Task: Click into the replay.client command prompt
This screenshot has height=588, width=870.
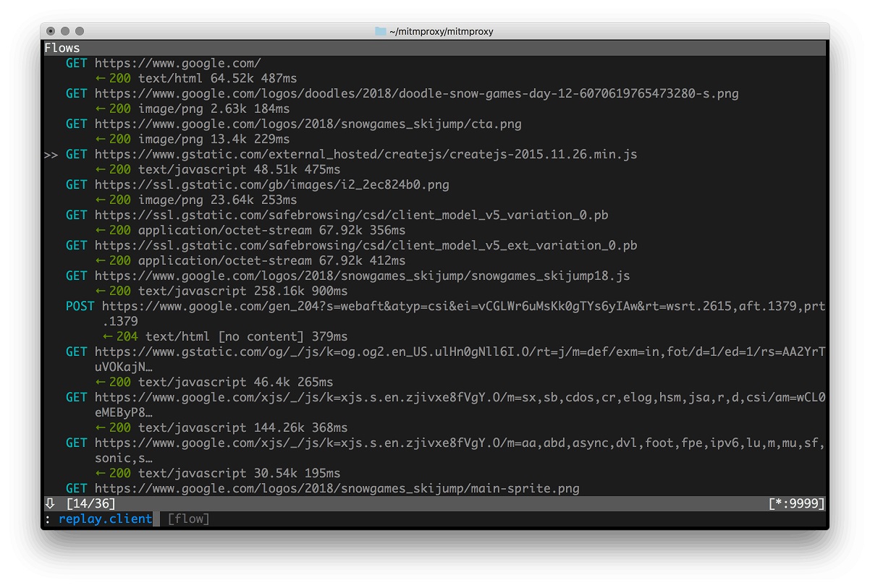Action: (106, 519)
